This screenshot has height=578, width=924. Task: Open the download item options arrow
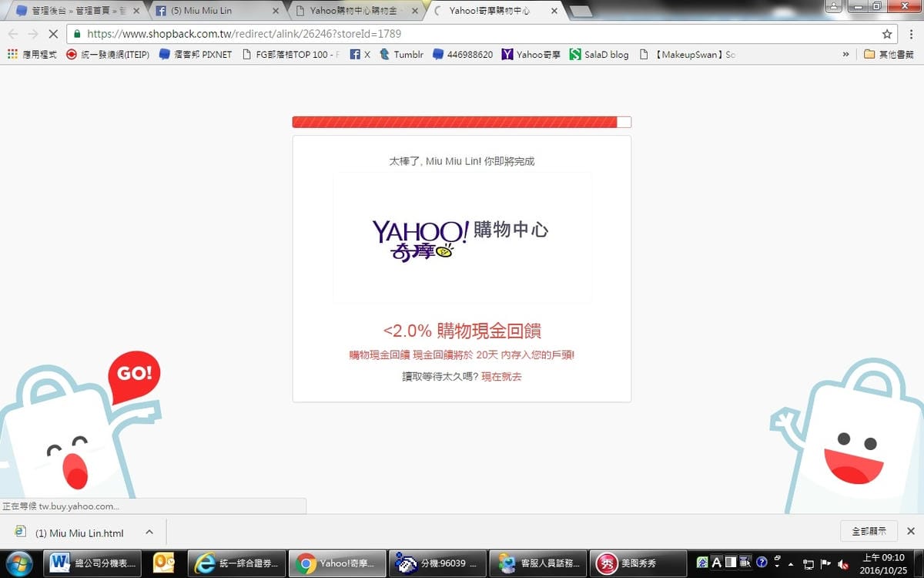(x=149, y=532)
